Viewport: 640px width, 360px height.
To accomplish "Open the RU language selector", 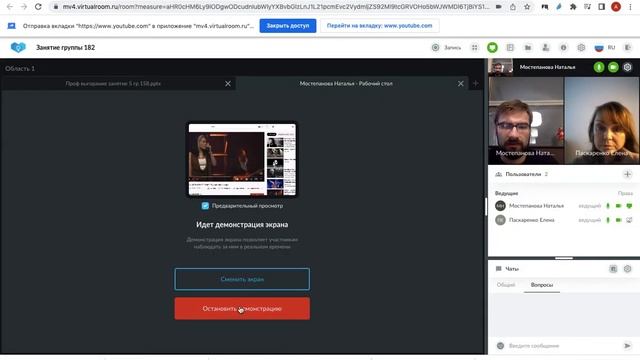I will [x=605, y=48].
